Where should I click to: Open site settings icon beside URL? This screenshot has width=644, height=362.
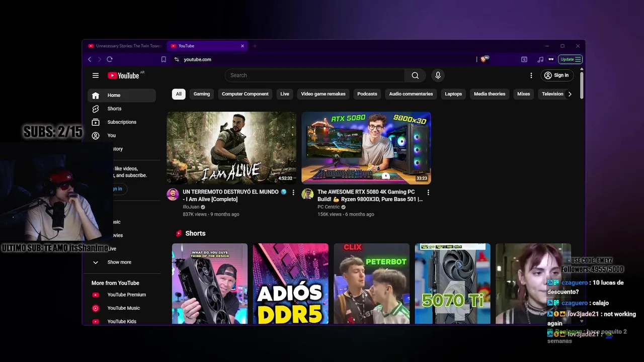coord(176,59)
